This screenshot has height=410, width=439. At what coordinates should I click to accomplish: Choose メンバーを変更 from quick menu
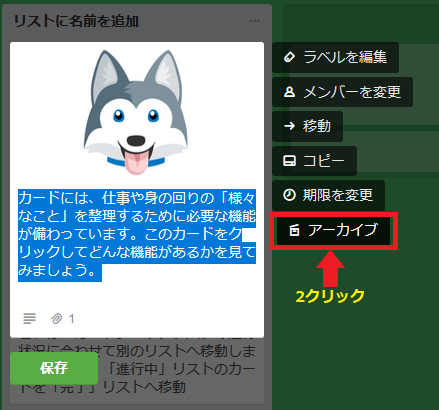pos(342,92)
